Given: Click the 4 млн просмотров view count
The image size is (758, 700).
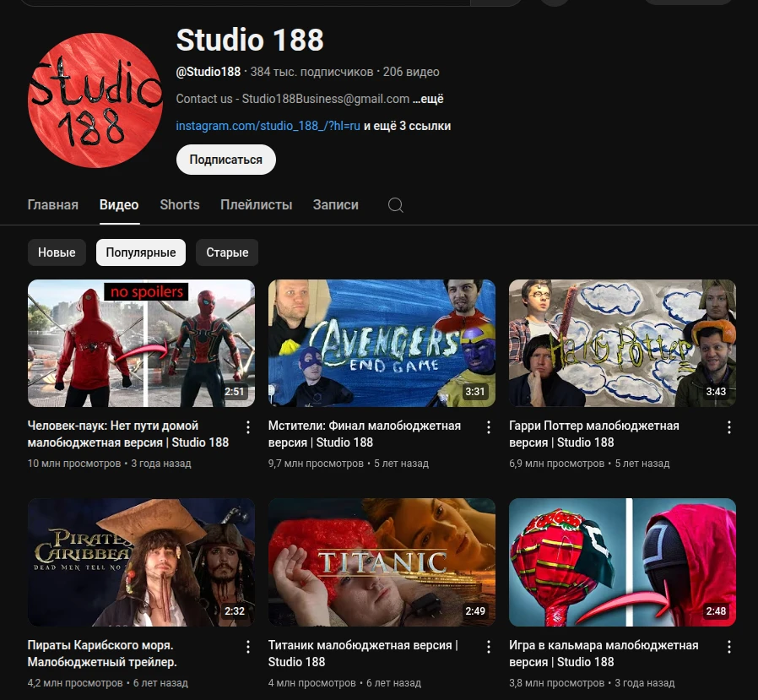Looking at the screenshot, I should pyautogui.click(x=311, y=682).
